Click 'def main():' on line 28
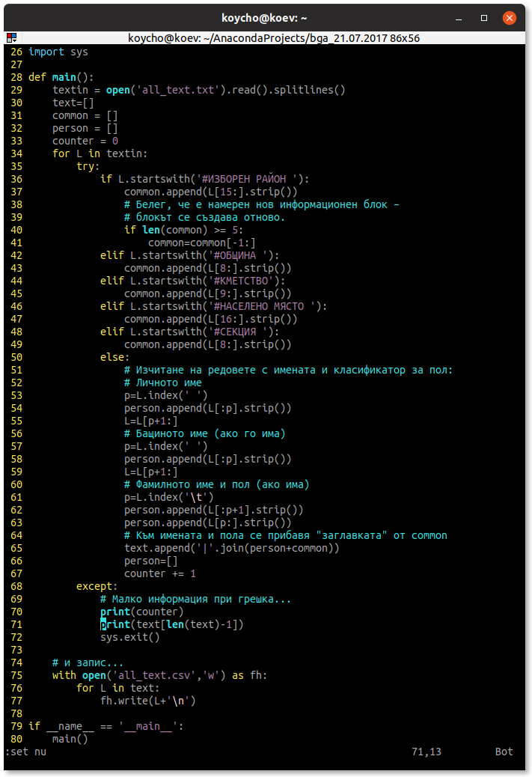The height and width of the screenshot is (777, 532). click(x=61, y=77)
